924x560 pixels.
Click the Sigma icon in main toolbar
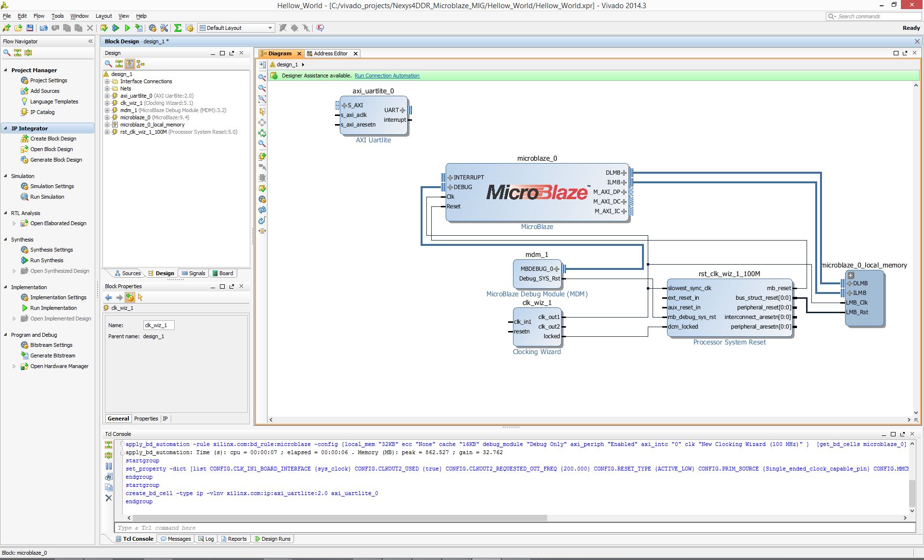[x=178, y=28]
